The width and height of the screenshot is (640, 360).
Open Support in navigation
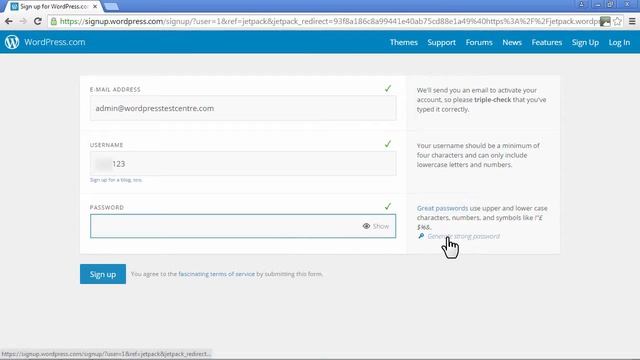click(x=441, y=42)
